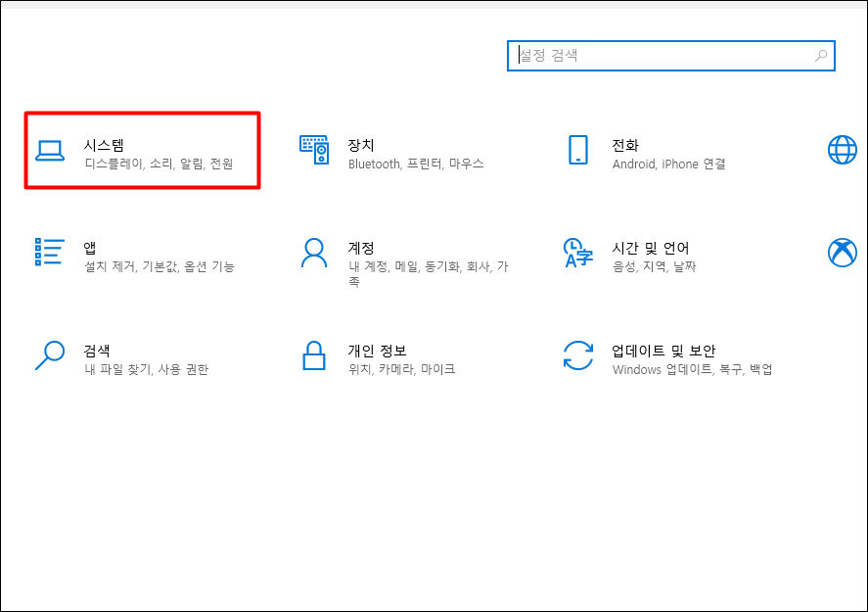
Task: Click the keyboard and speaker Devices icon
Action: (x=314, y=150)
